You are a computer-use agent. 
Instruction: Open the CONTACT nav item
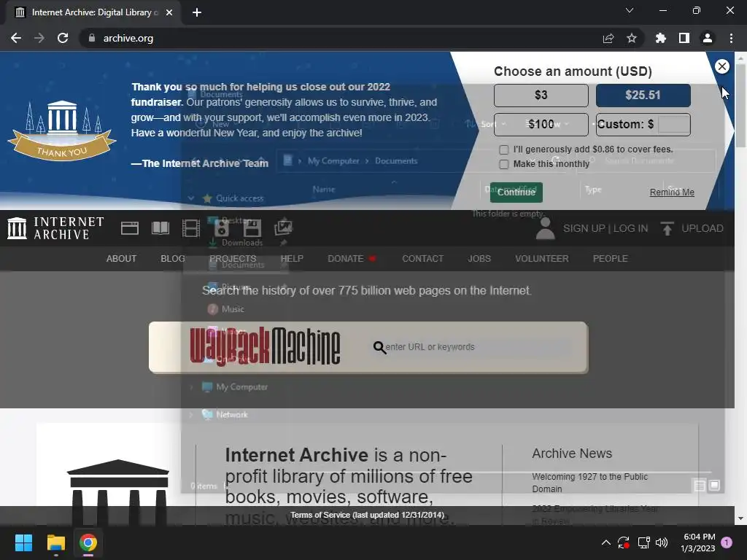(x=422, y=259)
